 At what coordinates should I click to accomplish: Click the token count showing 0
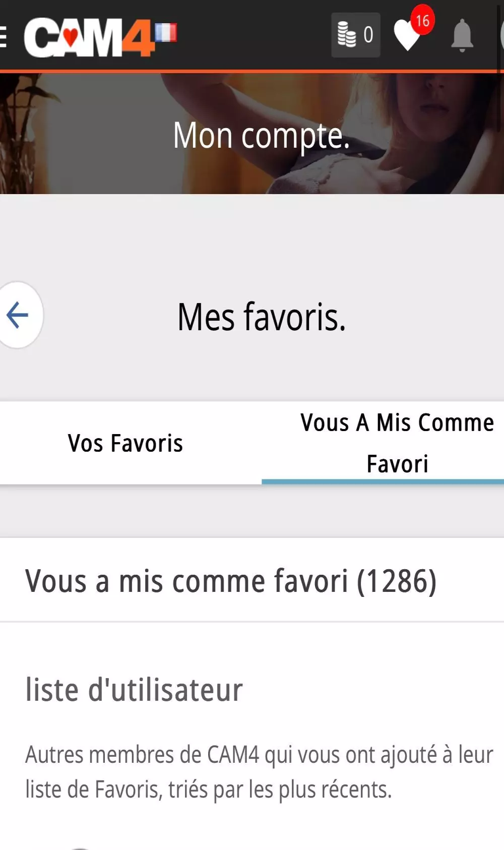pyautogui.click(x=368, y=35)
